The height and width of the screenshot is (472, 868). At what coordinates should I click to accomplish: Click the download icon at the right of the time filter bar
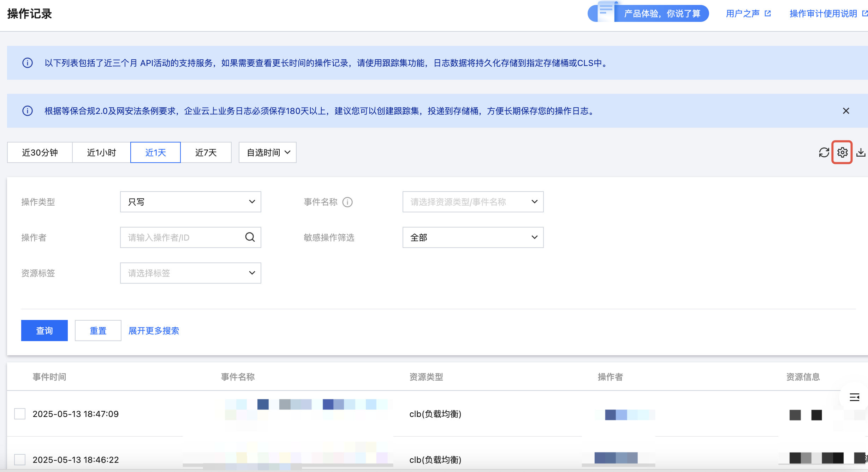point(861,152)
